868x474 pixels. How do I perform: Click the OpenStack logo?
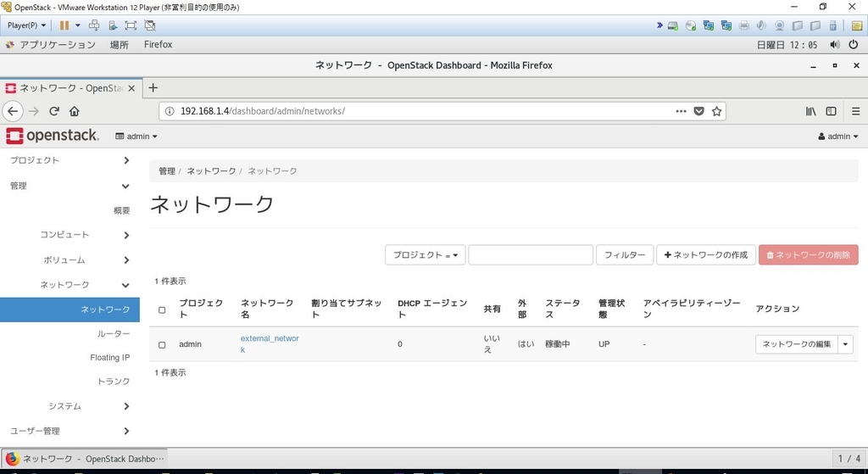53,136
